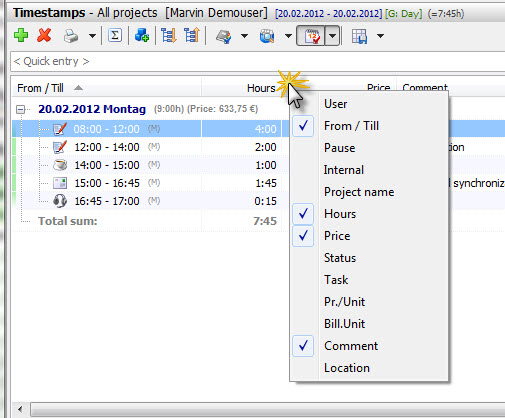Image resolution: width=505 pixels, height=418 pixels.
Task: Uncheck the Hours column in menu
Action: click(x=369, y=214)
